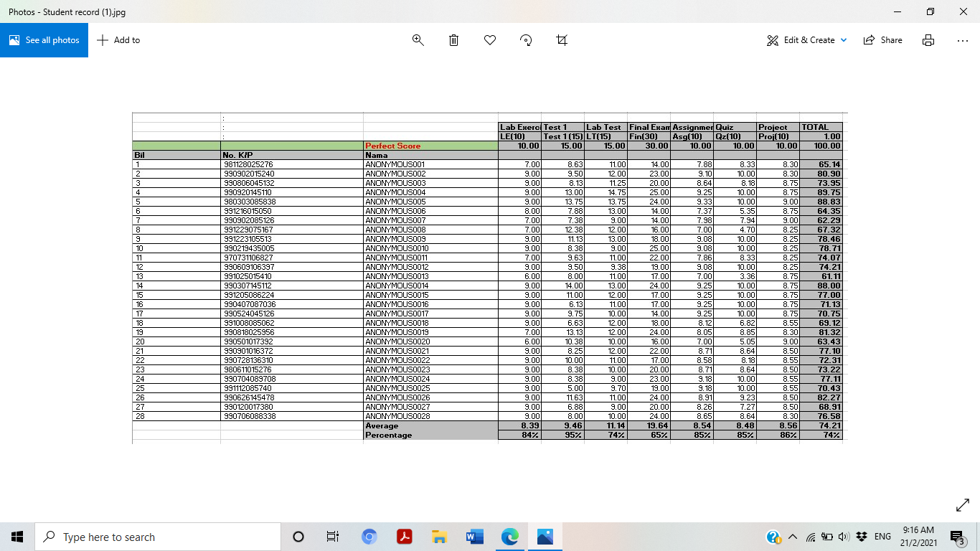Click the Perfect Score label in the sheet
The width and height of the screenshot is (980, 551).
coord(393,146)
